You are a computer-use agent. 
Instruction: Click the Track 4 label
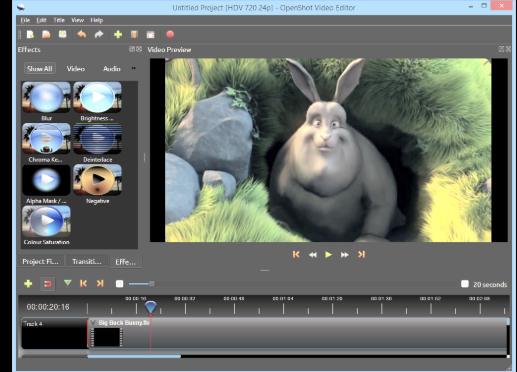coord(33,324)
